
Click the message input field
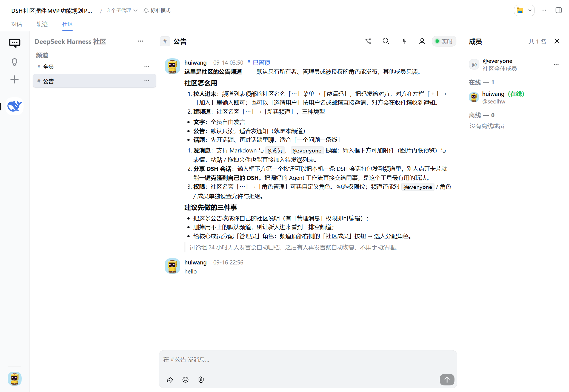tap(308, 360)
